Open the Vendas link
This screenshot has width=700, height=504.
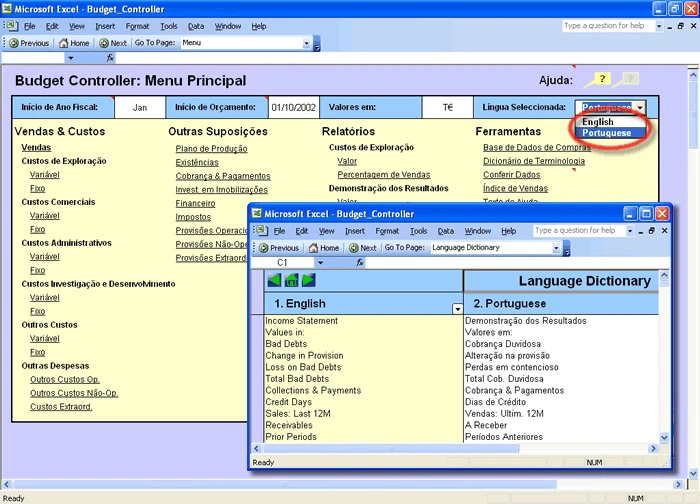point(36,147)
